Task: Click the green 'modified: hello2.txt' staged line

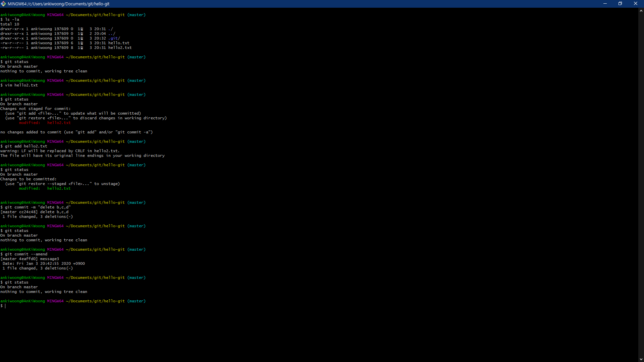Action: pos(45,189)
